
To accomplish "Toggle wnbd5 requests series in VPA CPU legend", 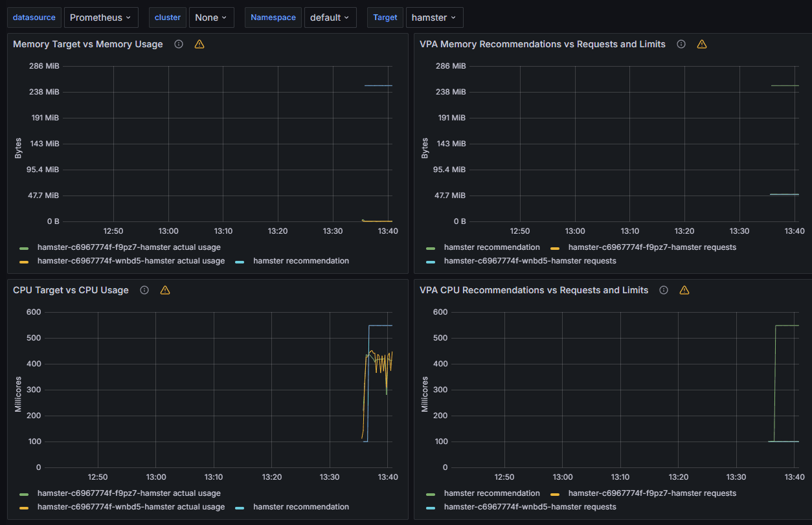I will pyautogui.click(x=530, y=507).
